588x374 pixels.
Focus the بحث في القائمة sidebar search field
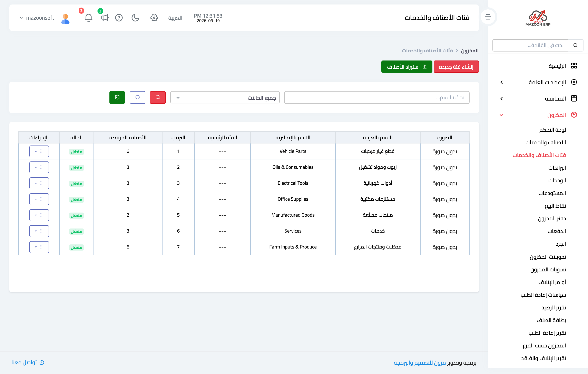(x=531, y=45)
